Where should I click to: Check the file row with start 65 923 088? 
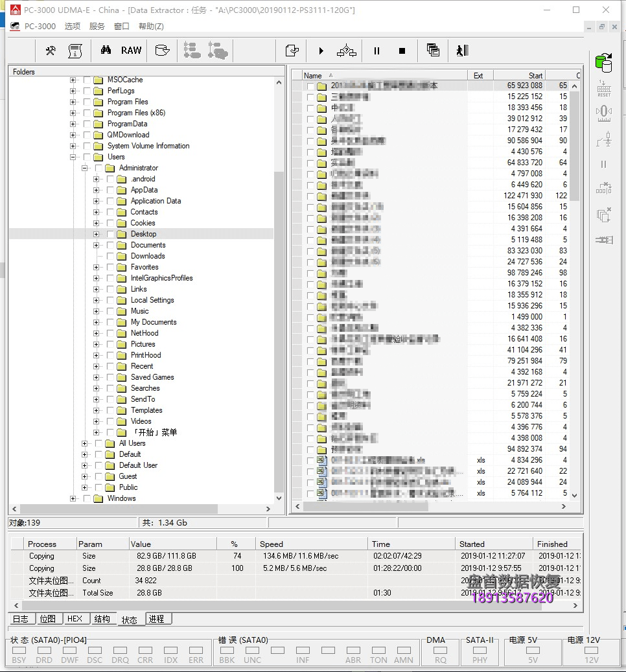[x=310, y=86]
